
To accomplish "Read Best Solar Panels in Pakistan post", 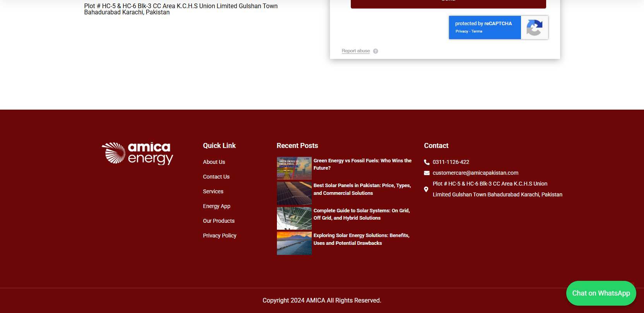I will click(362, 189).
